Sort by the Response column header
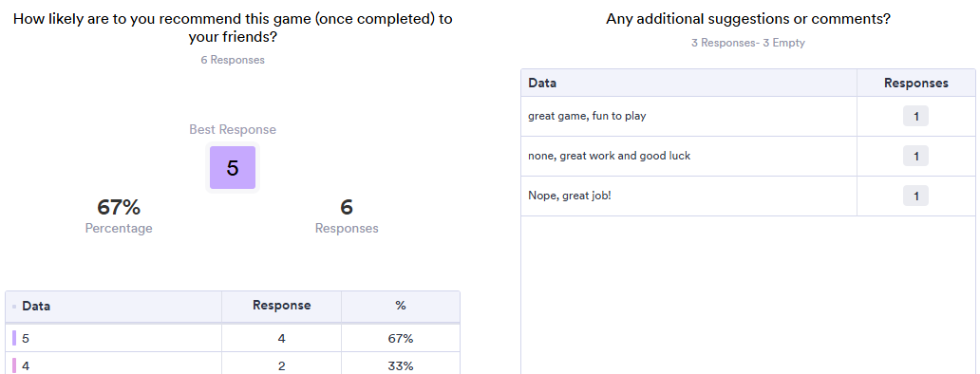 (281, 306)
